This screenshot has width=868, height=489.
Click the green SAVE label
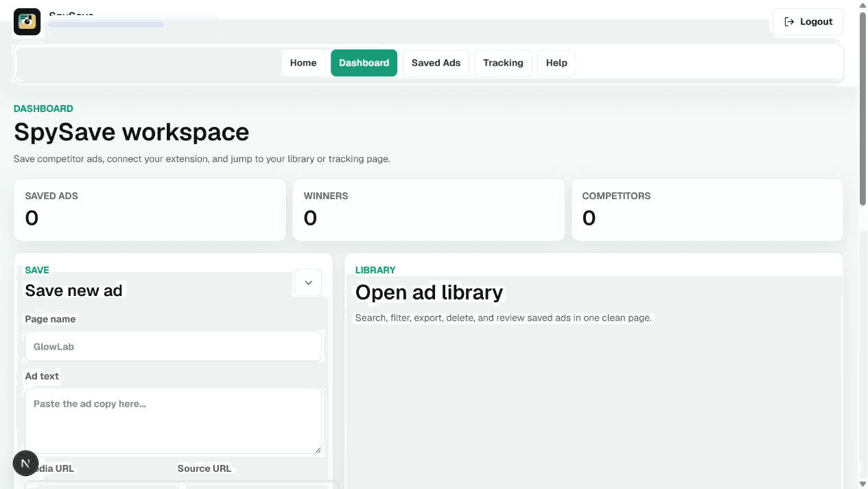tap(37, 270)
